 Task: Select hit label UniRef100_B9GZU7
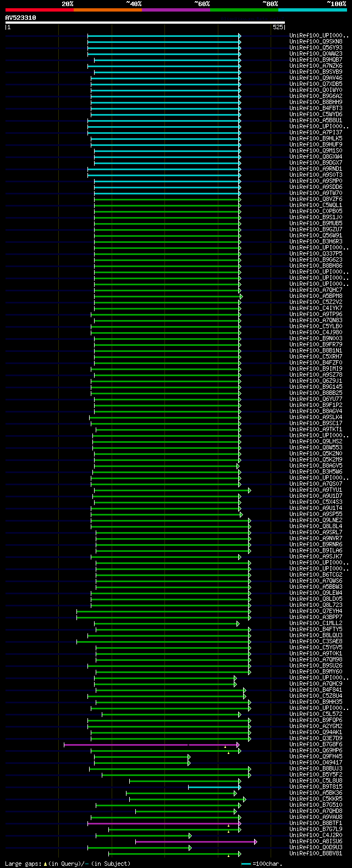pyautogui.click(x=316, y=229)
